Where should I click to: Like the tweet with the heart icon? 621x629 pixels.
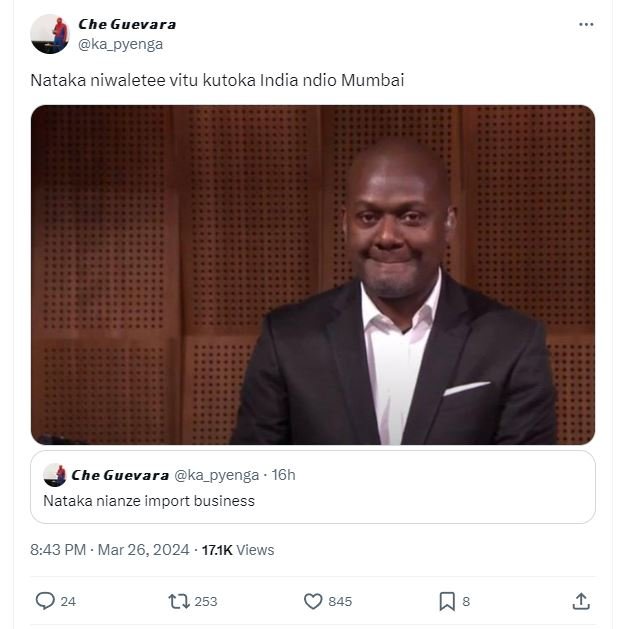(313, 601)
